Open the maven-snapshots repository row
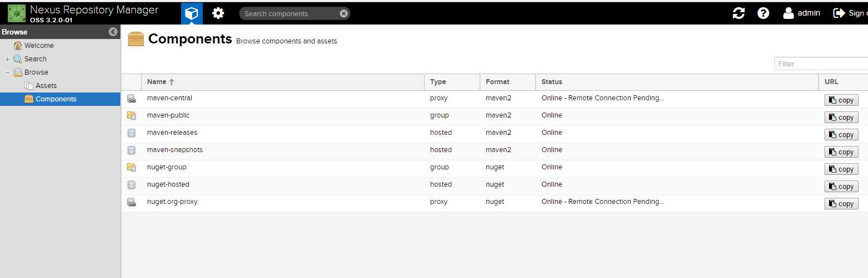This screenshot has width=868, height=278. 495,151
